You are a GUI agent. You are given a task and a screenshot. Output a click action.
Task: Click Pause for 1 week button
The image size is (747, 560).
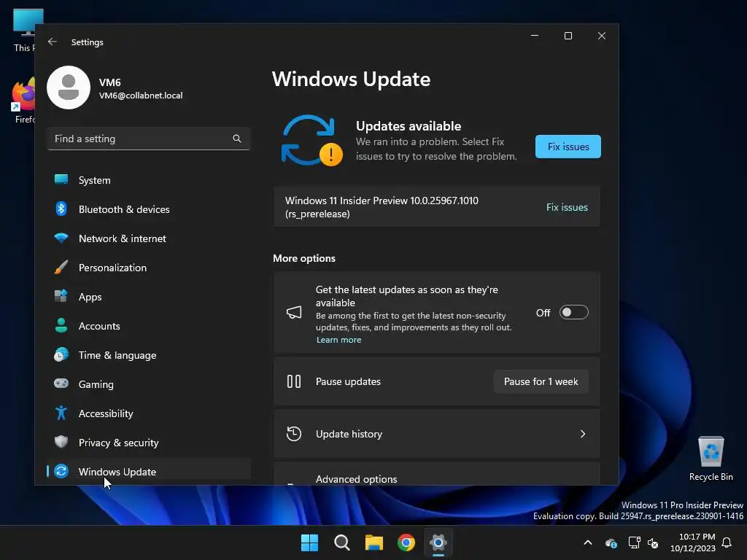pos(541,381)
